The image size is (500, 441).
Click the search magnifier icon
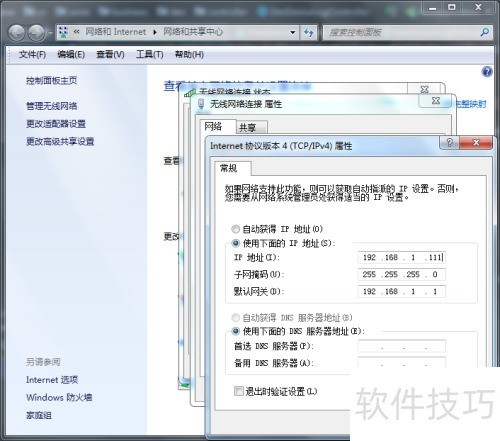484,32
